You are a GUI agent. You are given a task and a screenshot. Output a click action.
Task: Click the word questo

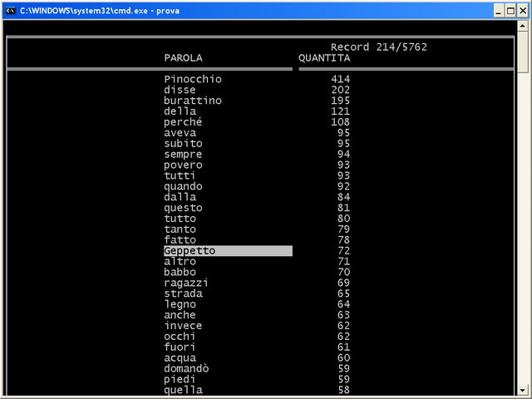[x=183, y=208]
